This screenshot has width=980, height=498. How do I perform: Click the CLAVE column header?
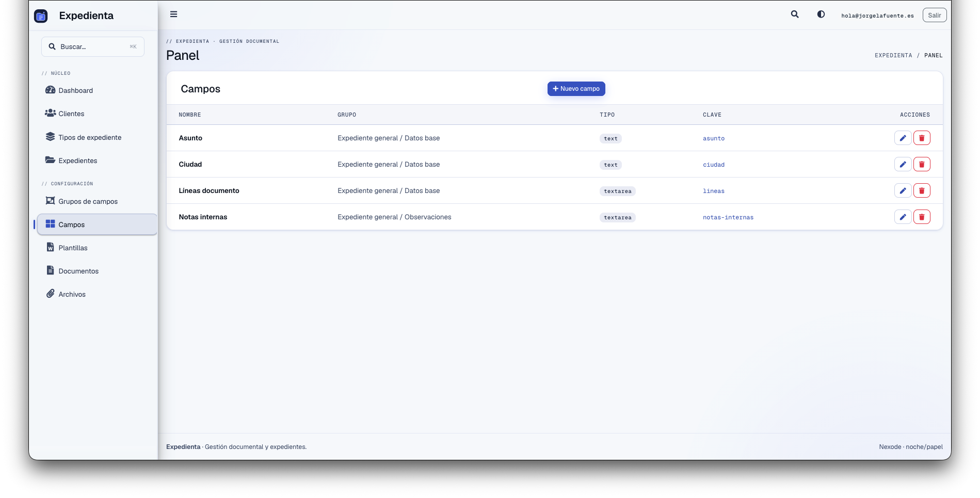712,115
